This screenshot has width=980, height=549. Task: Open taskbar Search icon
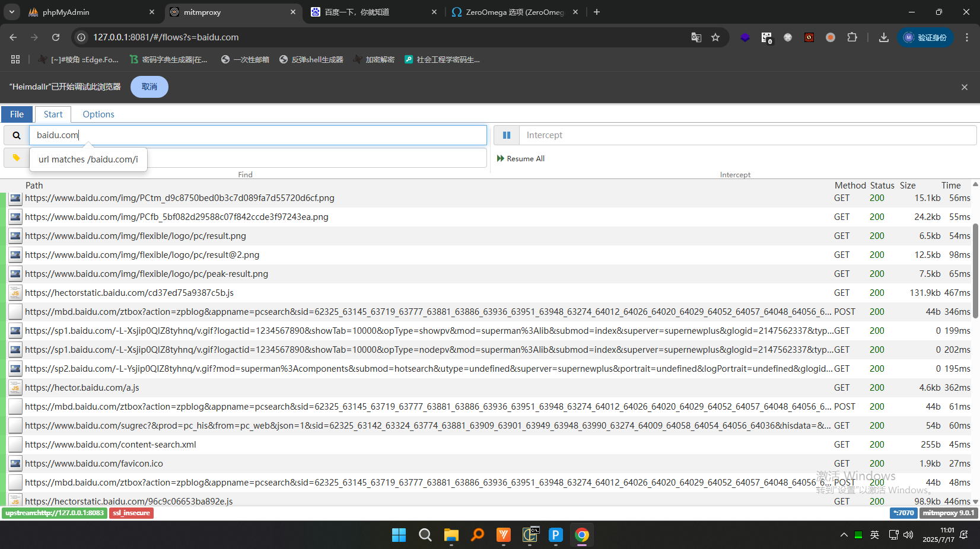pyautogui.click(x=425, y=535)
